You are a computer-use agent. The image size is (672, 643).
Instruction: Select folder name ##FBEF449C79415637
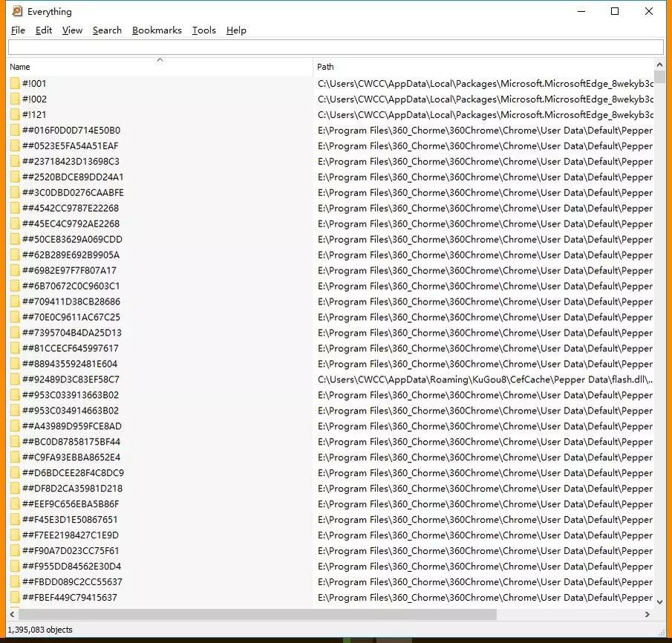coord(70,598)
